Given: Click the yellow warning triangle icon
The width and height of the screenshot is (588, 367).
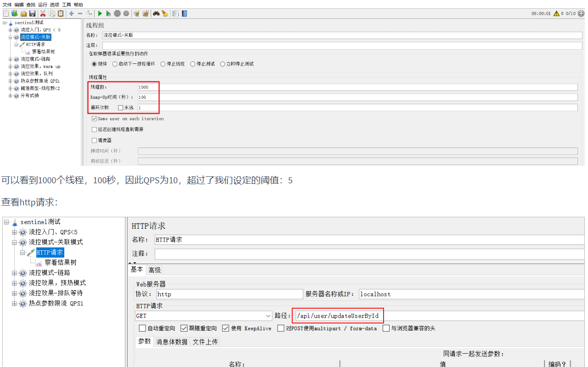Looking at the screenshot, I should coord(556,13).
